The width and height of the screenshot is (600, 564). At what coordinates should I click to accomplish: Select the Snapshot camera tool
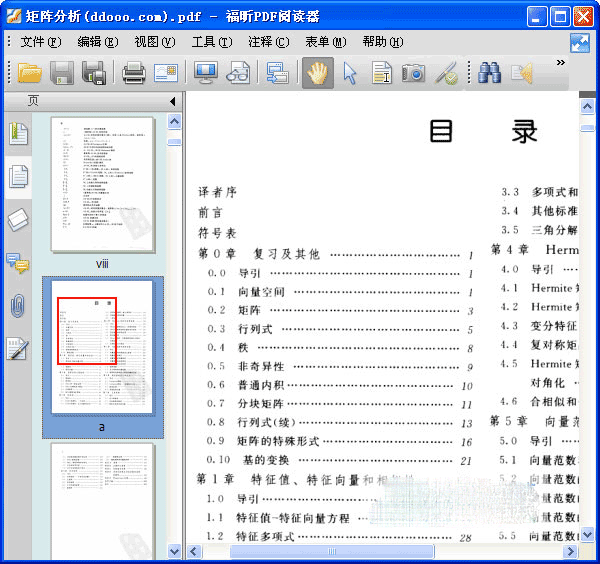pyautogui.click(x=413, y=73)
